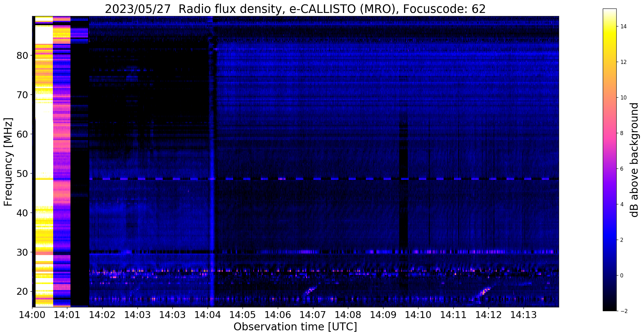644x336 pixels.
Task: Select the 14:09 time tick label
Action: tap(383, 315)
